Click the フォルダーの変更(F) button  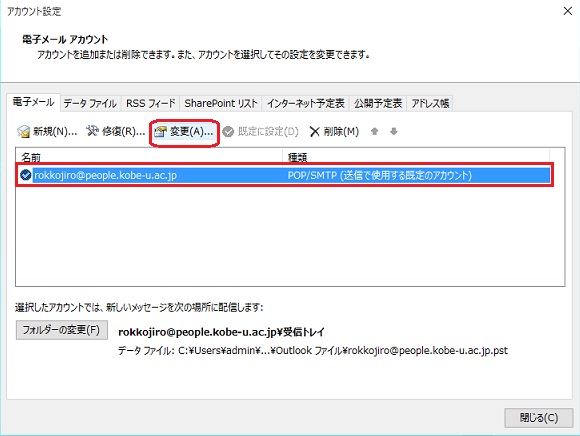tap(61, 330)
